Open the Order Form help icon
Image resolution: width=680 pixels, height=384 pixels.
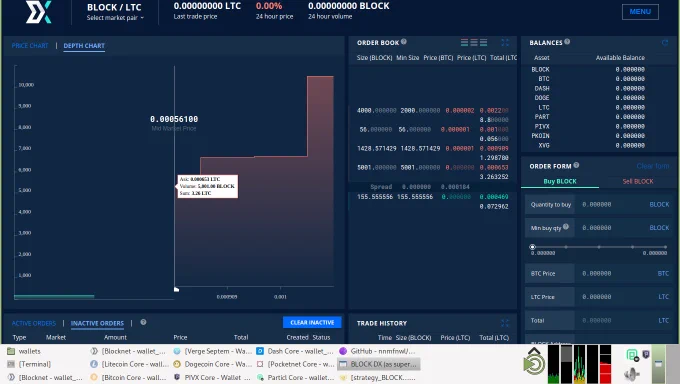576,165
